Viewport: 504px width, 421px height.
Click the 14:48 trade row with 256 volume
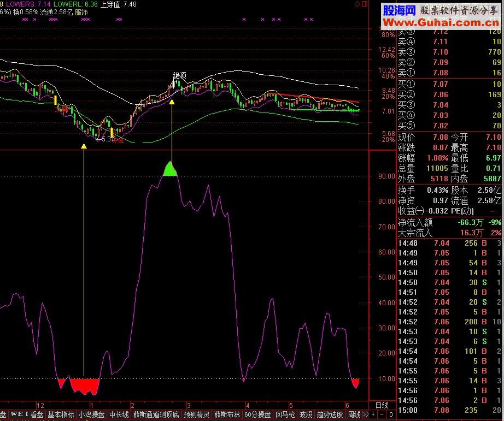click(x=449, y=243)
